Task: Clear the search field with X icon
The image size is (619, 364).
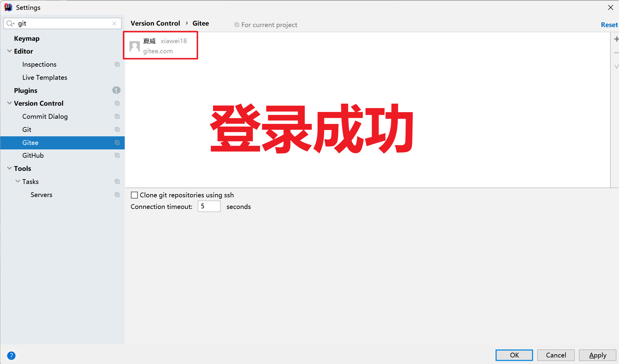Action: pos(114,24)
